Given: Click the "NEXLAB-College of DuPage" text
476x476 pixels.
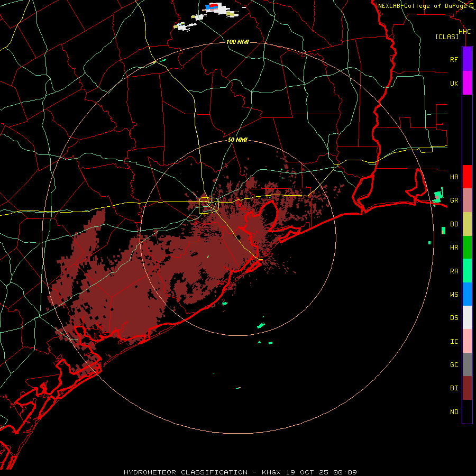Looking at the screenshot, I should [423, 6].
